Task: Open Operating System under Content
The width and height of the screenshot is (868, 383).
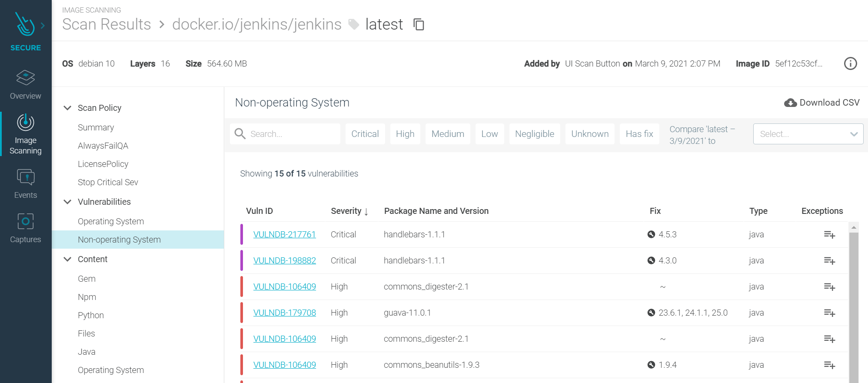Action: tap(111, 370)
